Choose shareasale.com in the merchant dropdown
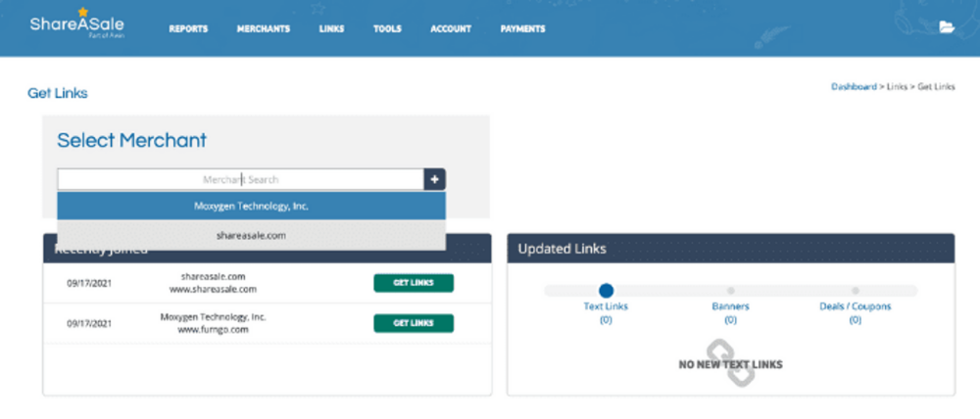This screenshot has height=419, width=980. point(251,235)
